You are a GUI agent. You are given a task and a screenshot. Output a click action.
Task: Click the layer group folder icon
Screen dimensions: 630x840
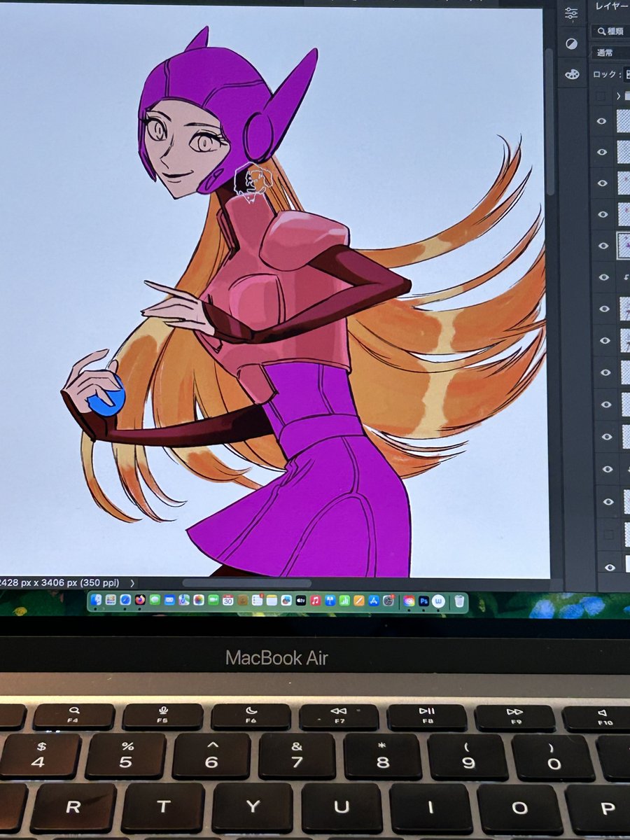tap(627, 96)
